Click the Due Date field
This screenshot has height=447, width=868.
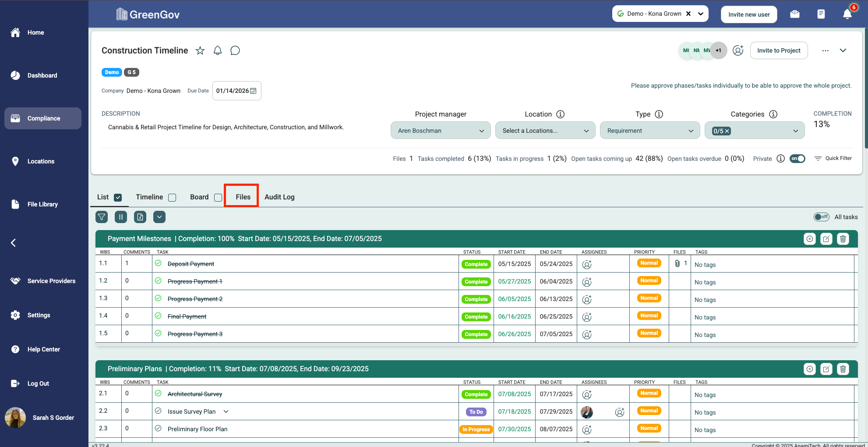tap(236, 91)
